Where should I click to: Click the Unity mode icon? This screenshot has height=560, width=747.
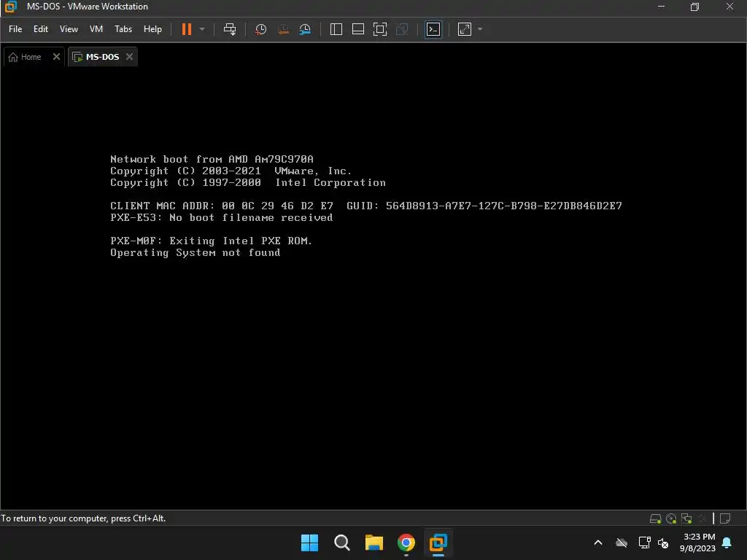tap(402, 29)
